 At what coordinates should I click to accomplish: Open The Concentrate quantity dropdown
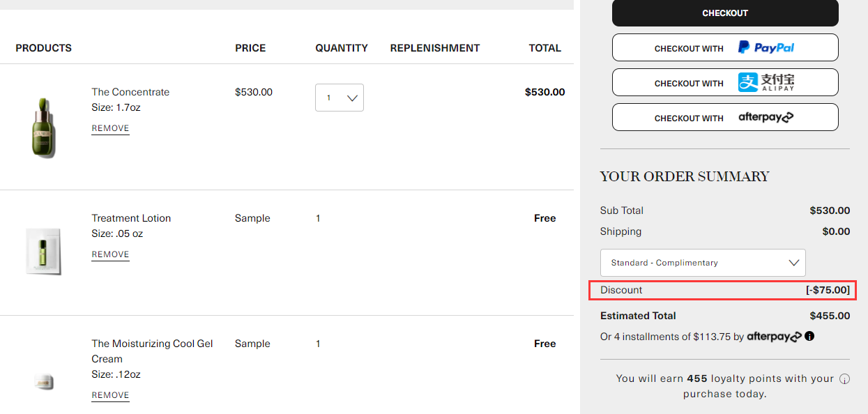coord(340,98)
